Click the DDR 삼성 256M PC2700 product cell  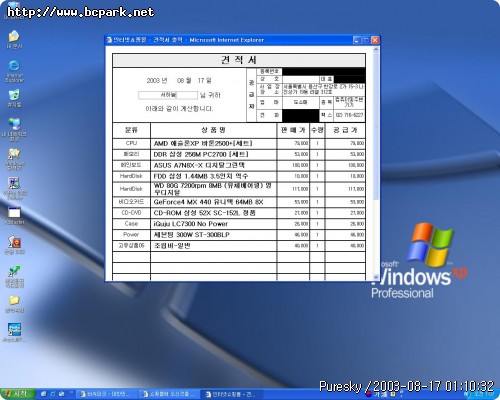click(213, 154)
